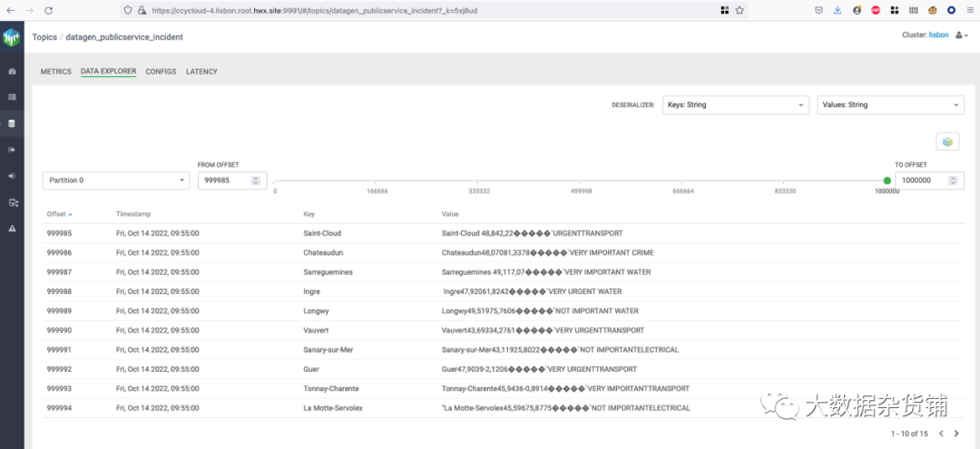Click the Sanary-sur-Mer key cell

tap(328, 350)
